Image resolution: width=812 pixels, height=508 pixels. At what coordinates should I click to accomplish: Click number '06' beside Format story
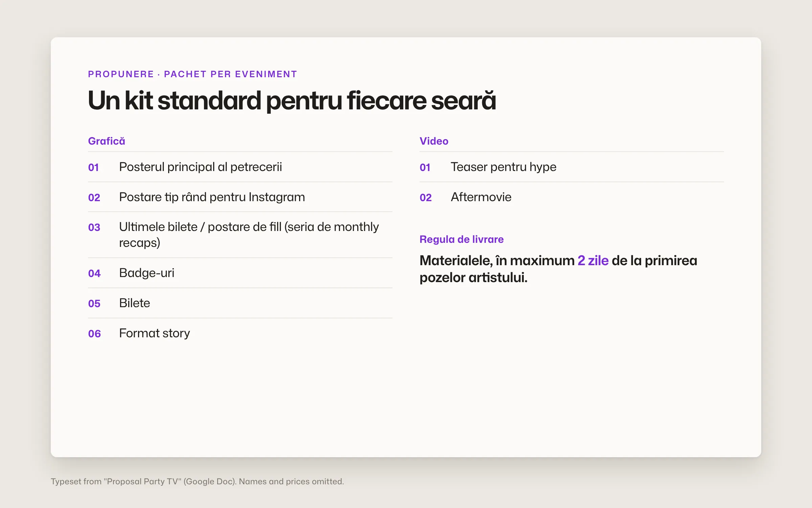[x=94, y=334]
